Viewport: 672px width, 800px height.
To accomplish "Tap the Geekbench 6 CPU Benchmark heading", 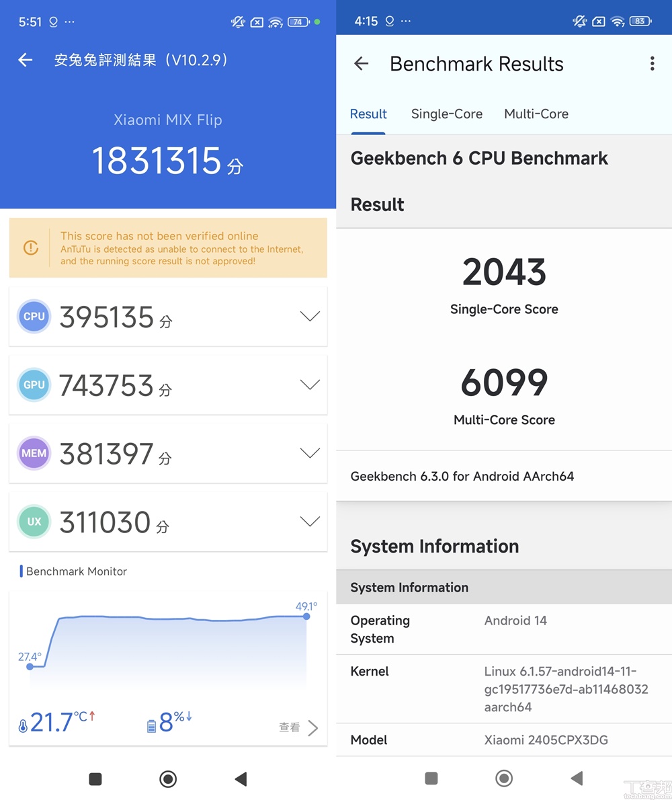I will [478, 158].
